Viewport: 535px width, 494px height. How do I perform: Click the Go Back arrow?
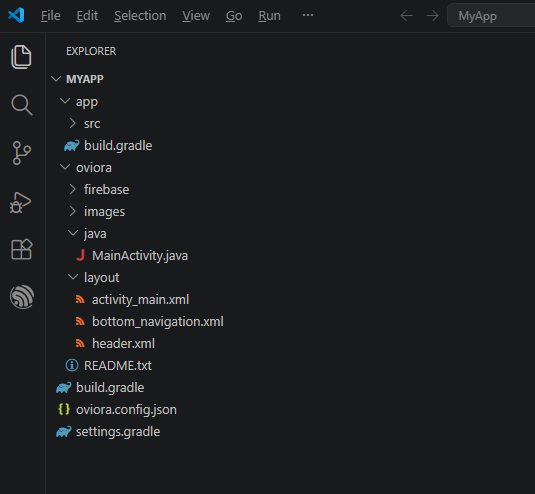click(x=406, y=16)
